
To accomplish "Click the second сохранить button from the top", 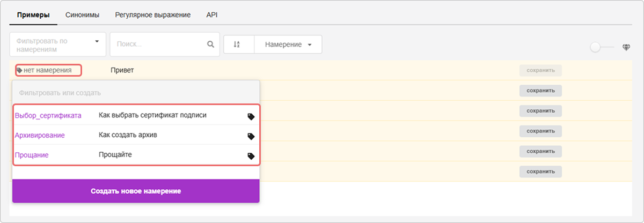I will coord(540,91).
